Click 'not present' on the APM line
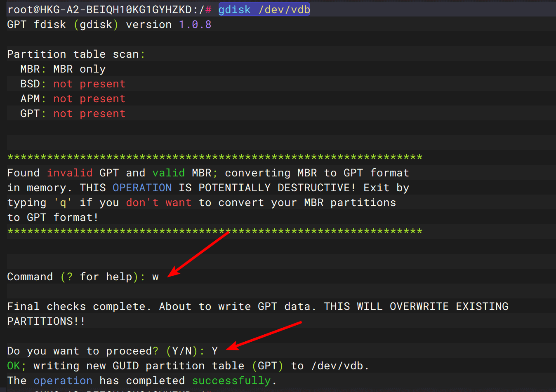The image size is (556, 392). click(x=89, y=99)
